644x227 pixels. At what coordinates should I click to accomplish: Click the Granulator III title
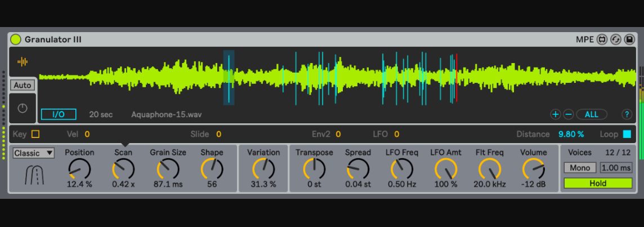(x=53, y=39)
